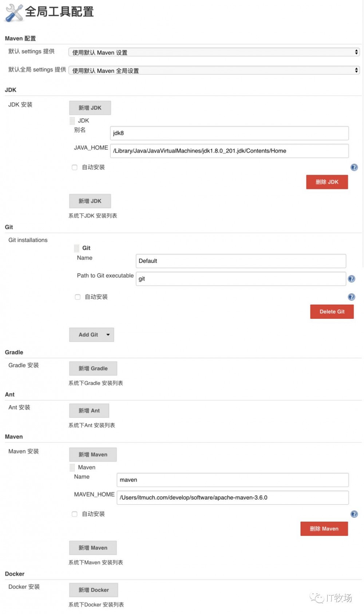364x614 pixels.
Task: Click 全局工具配置 page title
Action: 59,12
